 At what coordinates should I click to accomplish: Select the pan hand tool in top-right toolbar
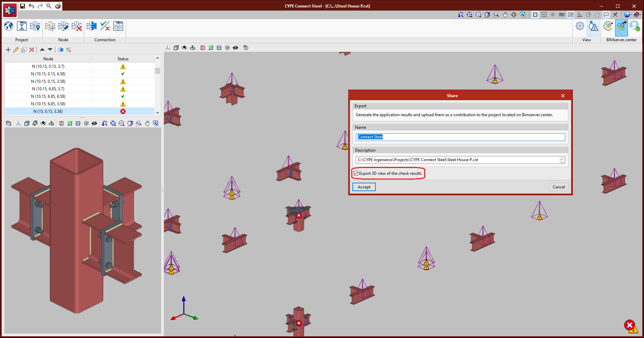click(505, 15)
